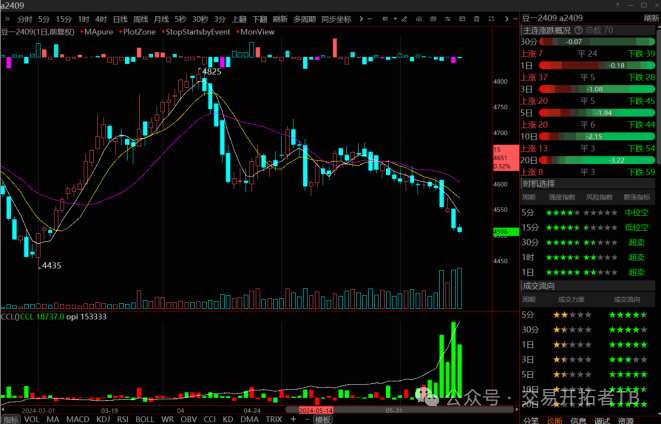Click the StopStartsbyEvent indicator label
The height and width of the screenshot is (424, 661).
tap(198, 32)
